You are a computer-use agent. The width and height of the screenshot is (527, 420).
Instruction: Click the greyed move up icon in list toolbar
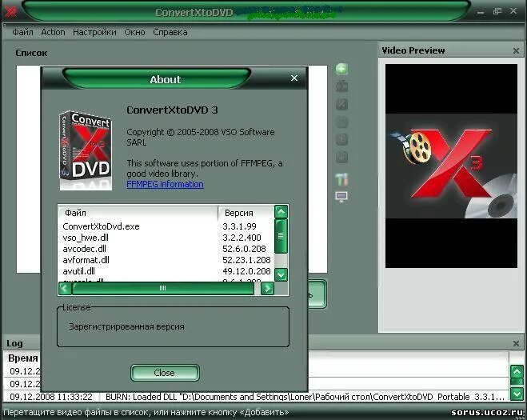point(341,139)
